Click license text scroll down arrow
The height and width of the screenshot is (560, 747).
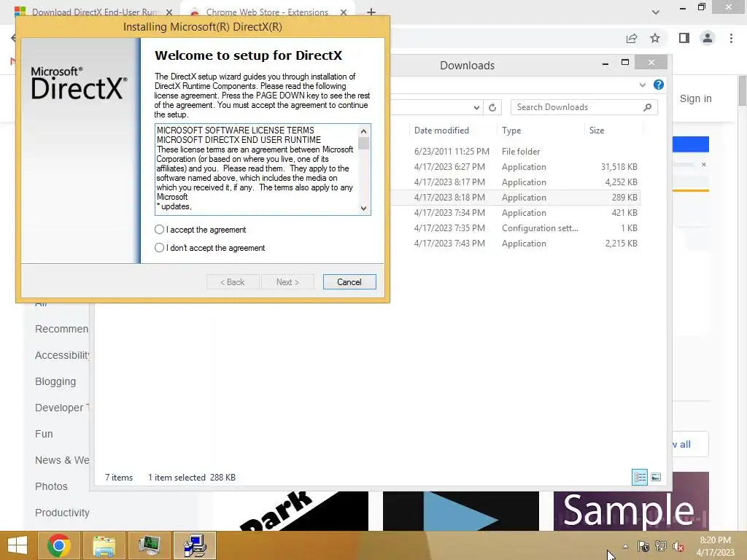[363, 208]
